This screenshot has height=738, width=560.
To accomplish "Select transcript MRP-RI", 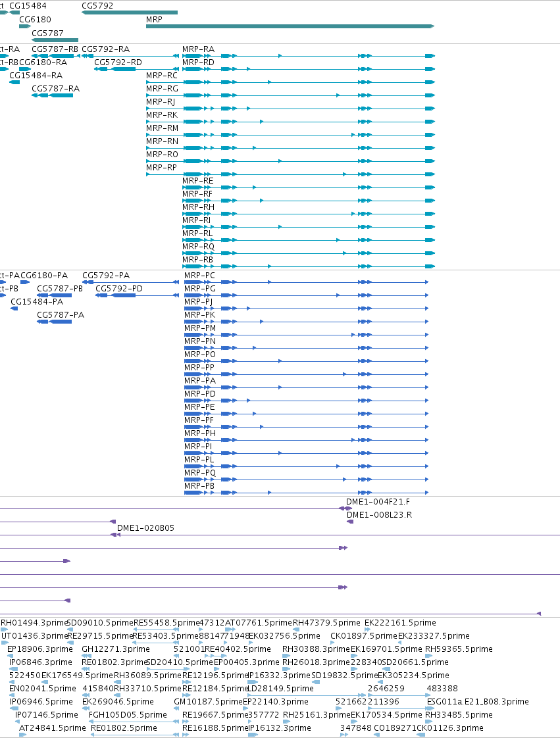I will pos(196,221).
